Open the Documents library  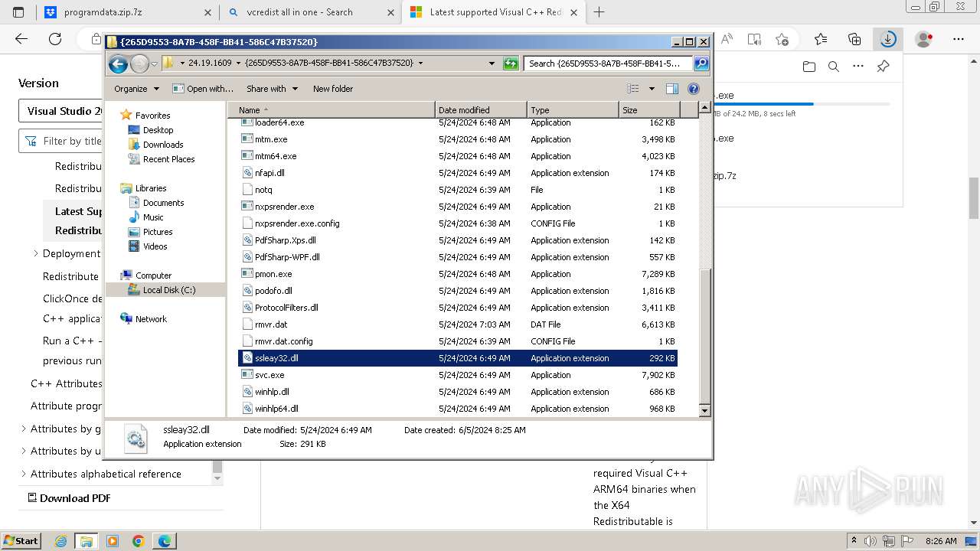[163, 203]
